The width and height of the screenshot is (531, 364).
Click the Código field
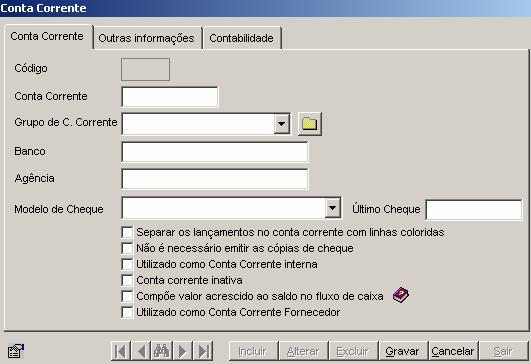pos(146,69)
